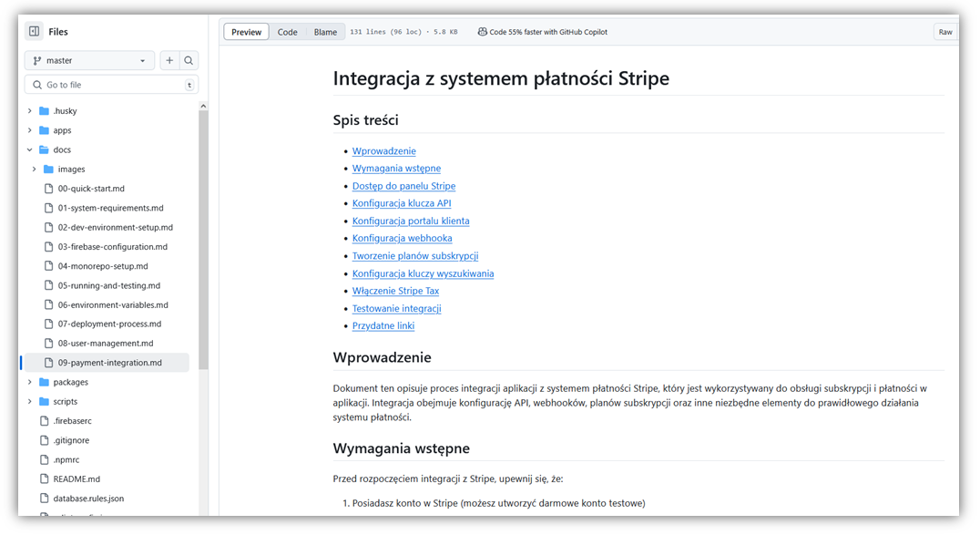This screenshot has height=535, width=980.
Task: Open 03-firebase-configuration.md in tree
Action: 113,247
